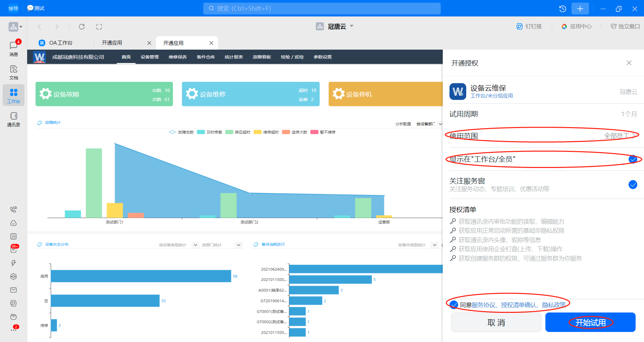
Task: Click the 分析配置 link
Action: pos(403,124)
